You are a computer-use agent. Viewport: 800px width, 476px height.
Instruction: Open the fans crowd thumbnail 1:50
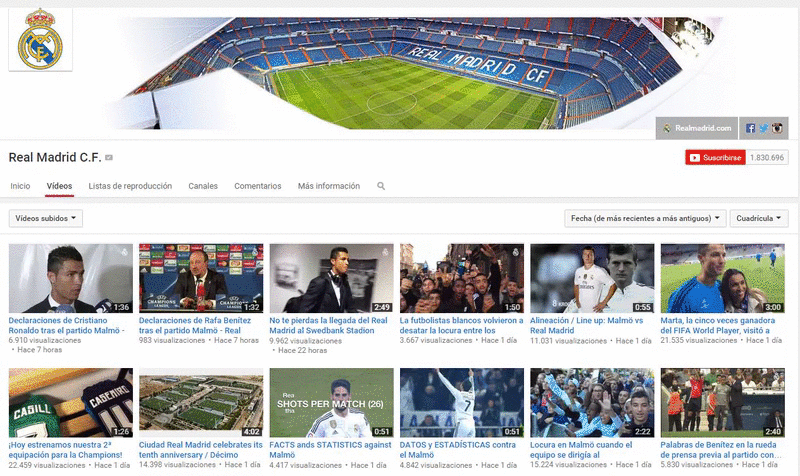click(x=462, y=278)
